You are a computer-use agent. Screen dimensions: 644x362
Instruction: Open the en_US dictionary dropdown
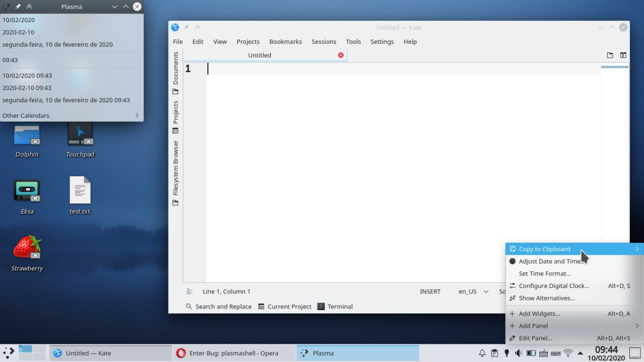click(x=473, y=292)
